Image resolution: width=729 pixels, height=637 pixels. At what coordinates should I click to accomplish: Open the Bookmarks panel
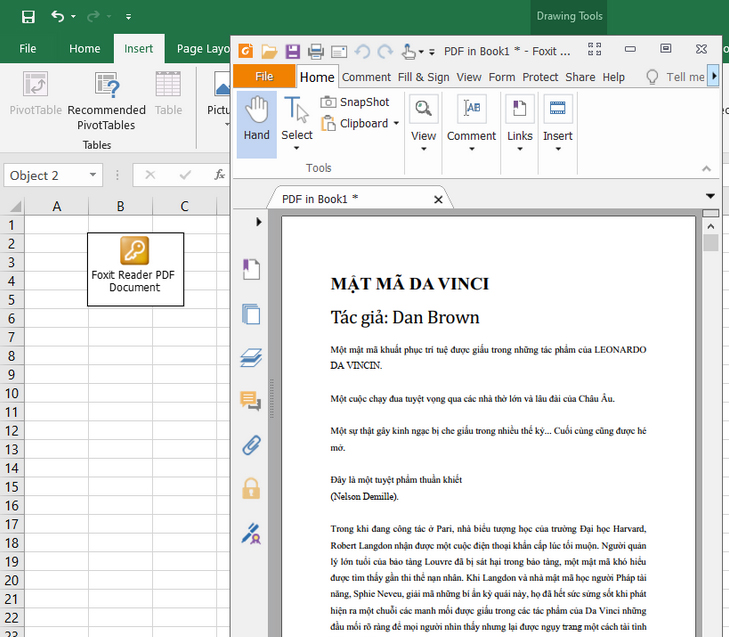252,270
